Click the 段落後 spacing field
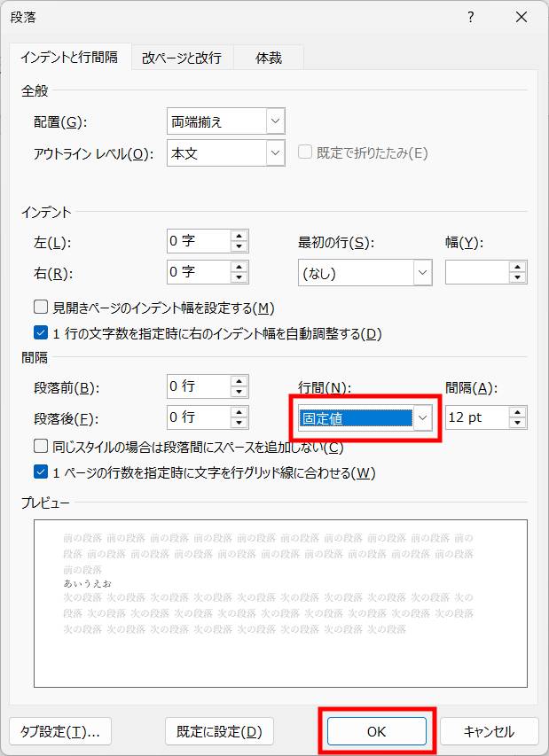 [199, 417]
